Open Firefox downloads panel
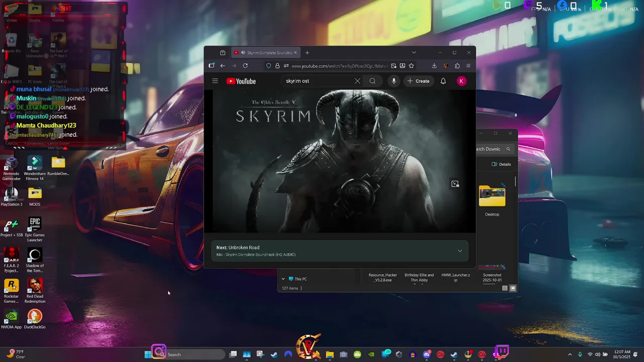 [434, 66]
